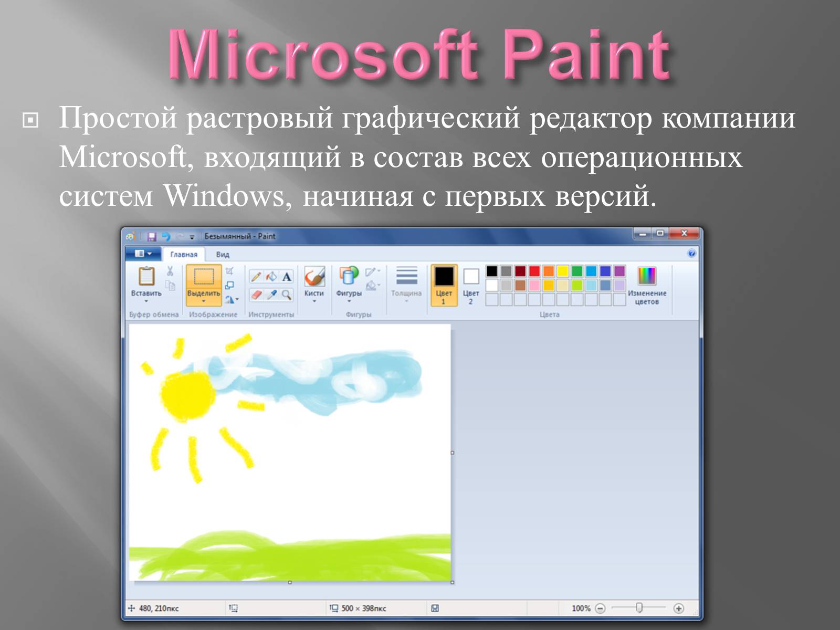Open Customize Quick Access Toolbar arrow
The width and height of the screenshot is (840, 630).
192,237
